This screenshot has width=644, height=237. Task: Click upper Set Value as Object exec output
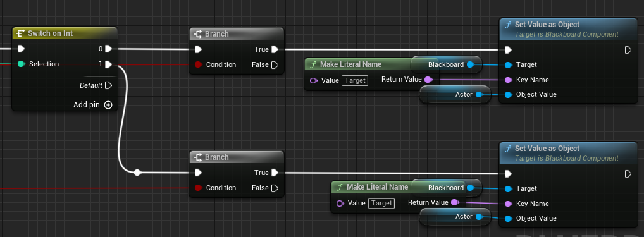(628, 50)
